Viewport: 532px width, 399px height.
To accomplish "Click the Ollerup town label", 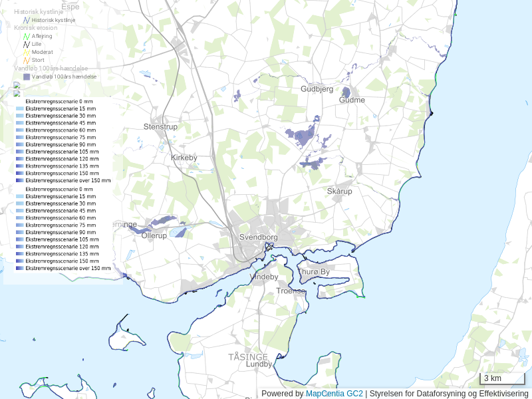I will point(154,235).
